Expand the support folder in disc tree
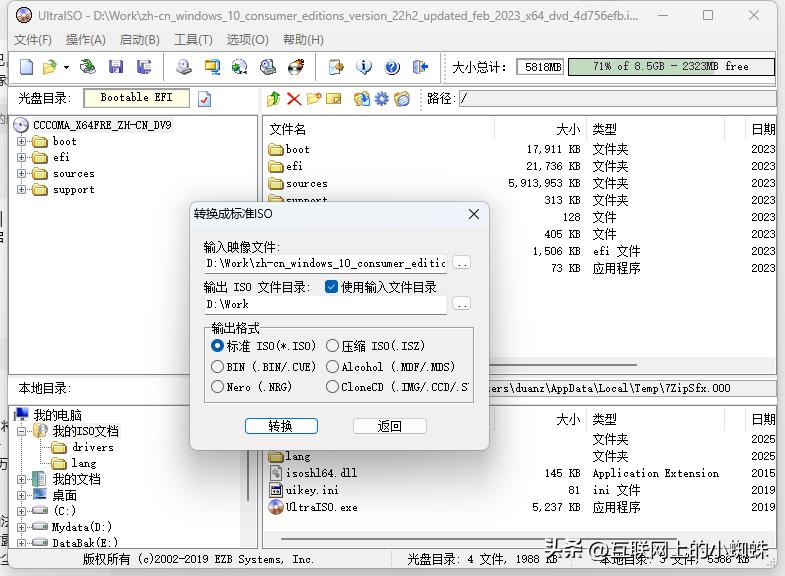 tap(21, 190)
